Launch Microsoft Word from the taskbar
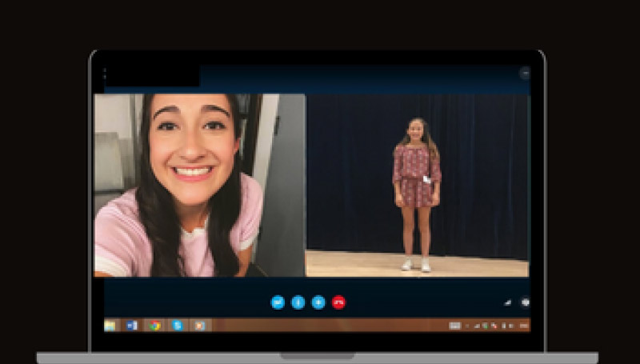The height and width of the screenshot is (364, 640). (x=132, y=326)
